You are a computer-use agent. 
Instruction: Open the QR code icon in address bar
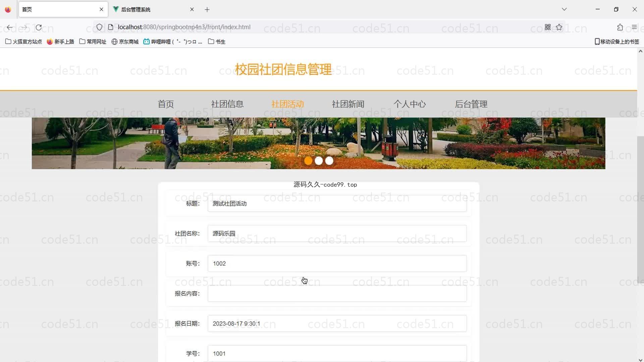click(548, 27)
